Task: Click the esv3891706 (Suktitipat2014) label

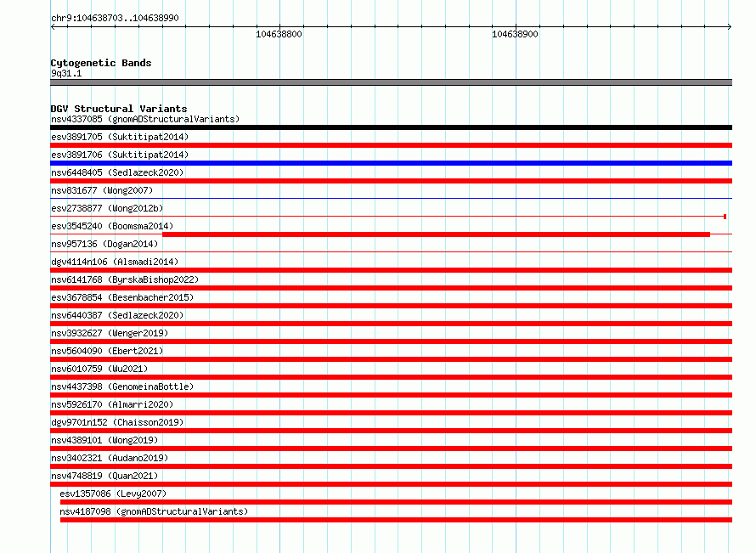Action: point(120,155)
